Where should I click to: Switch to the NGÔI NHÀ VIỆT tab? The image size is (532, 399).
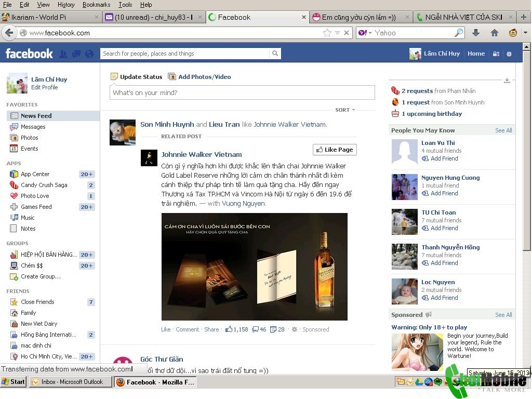pyautogui.click(x=464, y=17)
